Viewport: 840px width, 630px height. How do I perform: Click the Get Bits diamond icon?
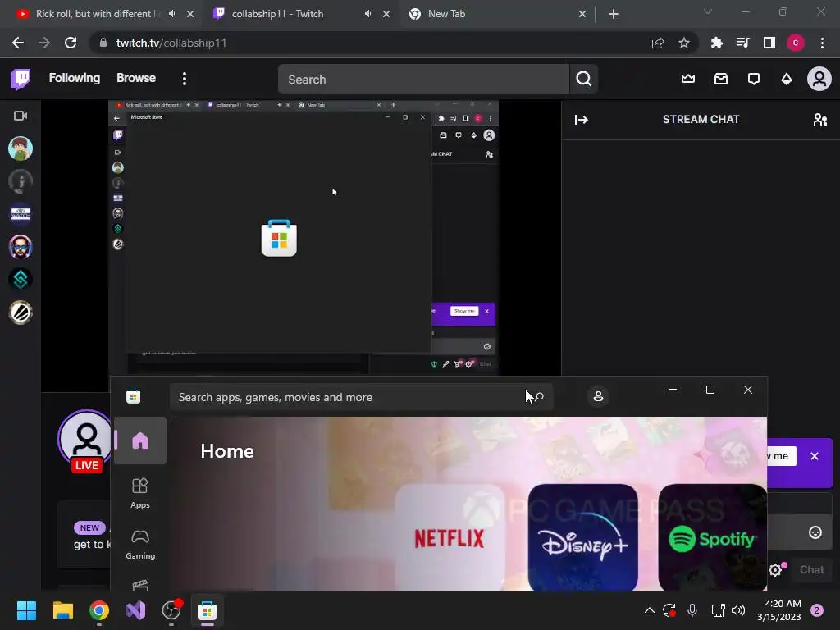pyautogui.click(x=787, y=80)
